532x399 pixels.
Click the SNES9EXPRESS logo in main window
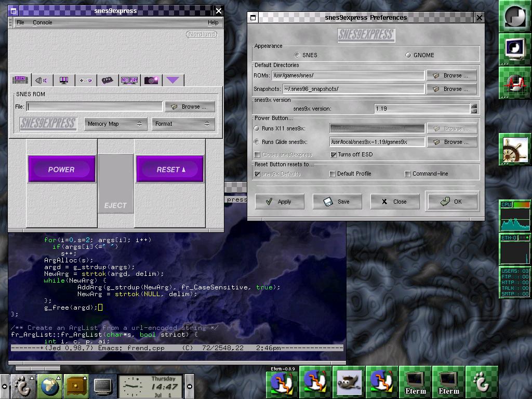[48, 124]
